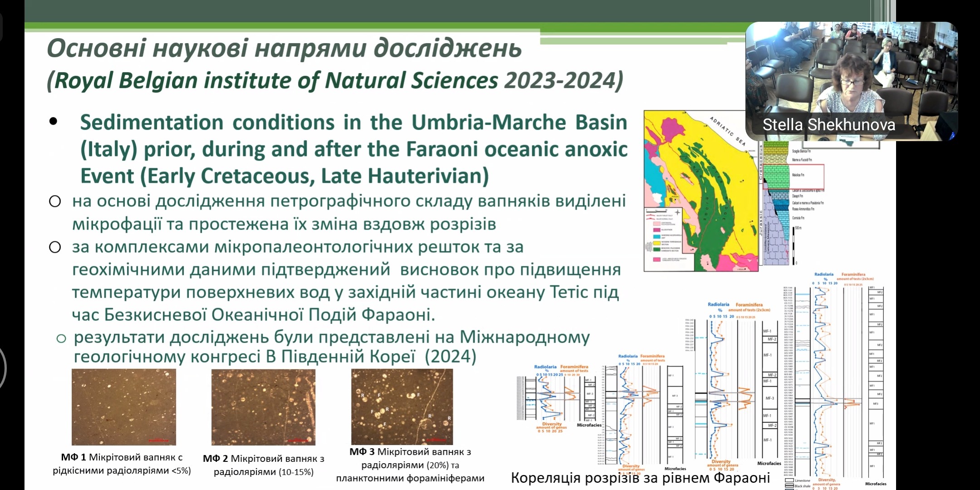Click the caption text under MФ 2 image

point(263,465)
